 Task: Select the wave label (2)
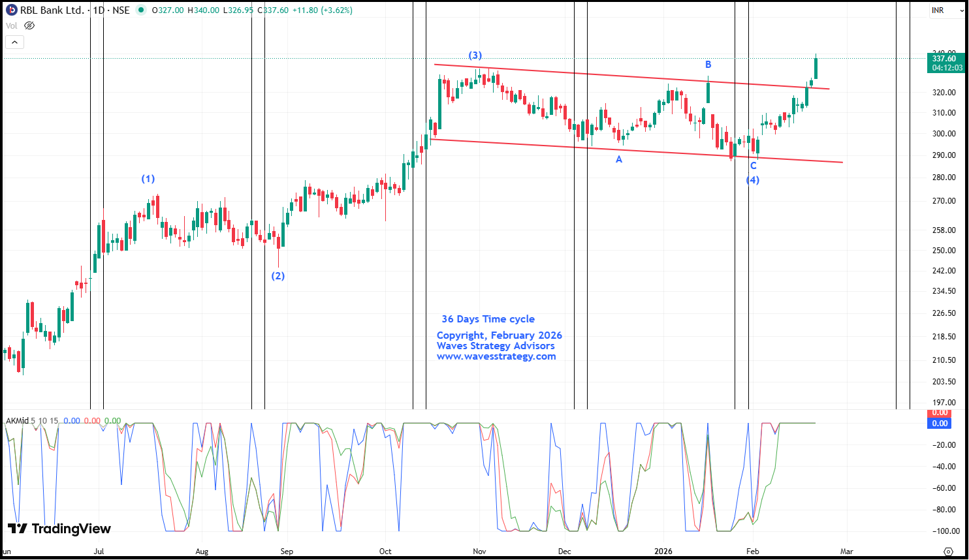pyautogui.click(x=278, y=275)
